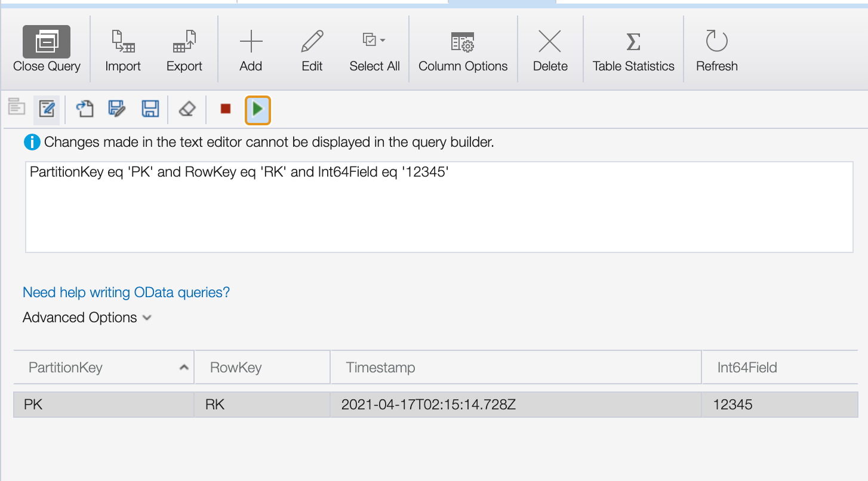This screenshot has width=868, height=481.
Task: Expand the Advanced Options section
Action: pyautogui.click(x=87, y=317)
